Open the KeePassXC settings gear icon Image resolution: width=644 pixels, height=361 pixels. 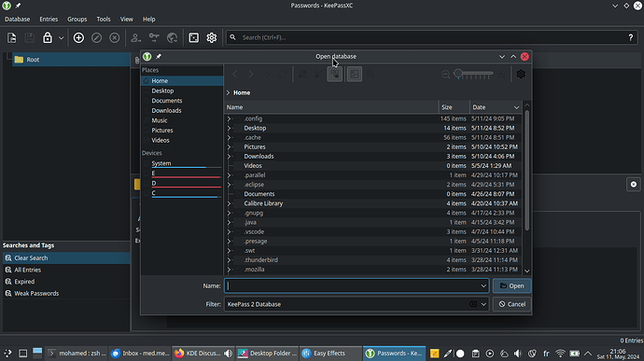pos(212,38)
